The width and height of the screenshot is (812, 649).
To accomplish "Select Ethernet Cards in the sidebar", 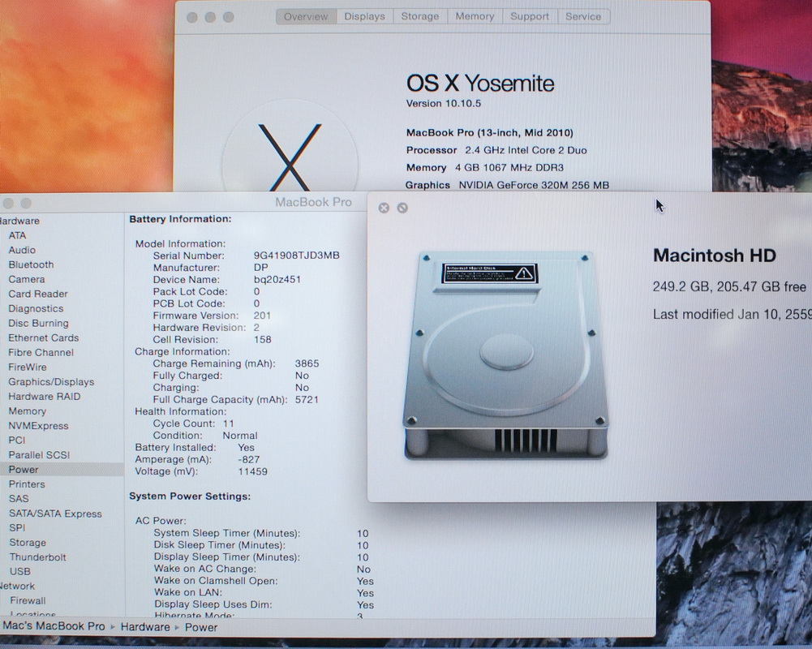I will 44,337.
